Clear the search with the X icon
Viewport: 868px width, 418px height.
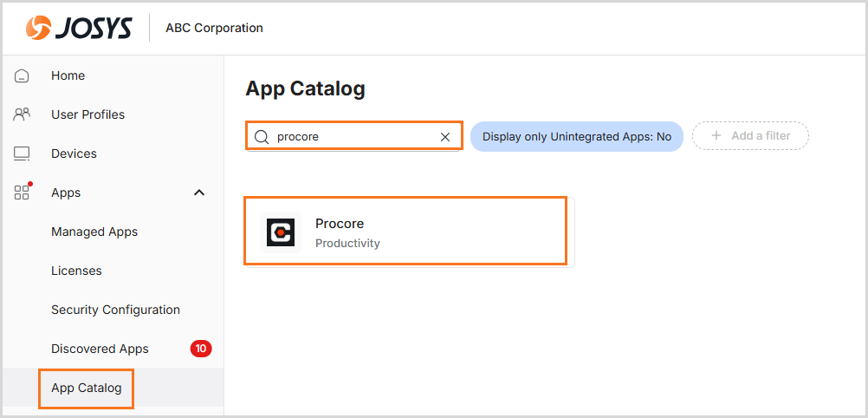coord(445,136)
